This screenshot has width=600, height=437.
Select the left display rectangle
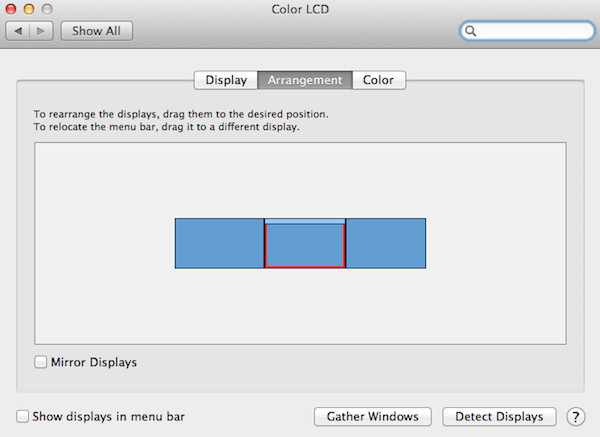[x=219, y=243]
